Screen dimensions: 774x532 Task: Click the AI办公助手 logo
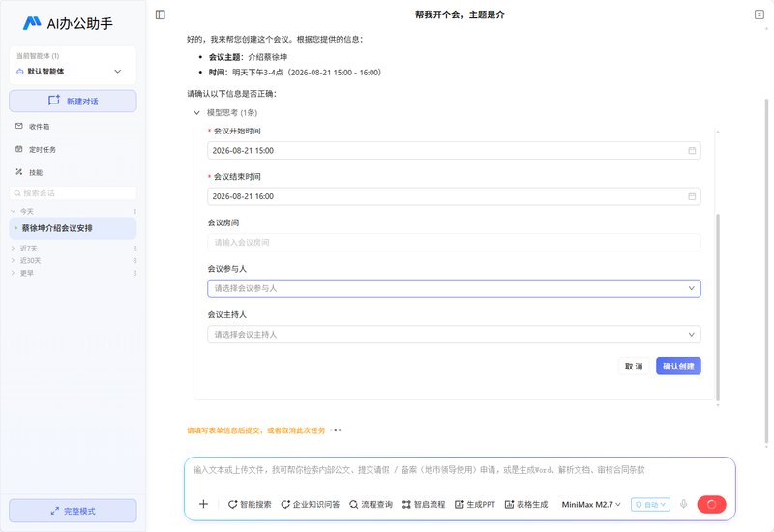click(68, 23)
